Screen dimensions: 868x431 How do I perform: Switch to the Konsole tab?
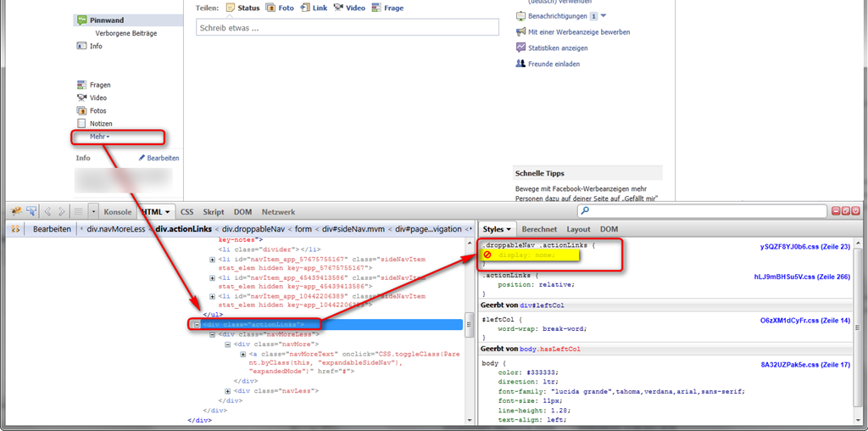click(x=117, y=211)
